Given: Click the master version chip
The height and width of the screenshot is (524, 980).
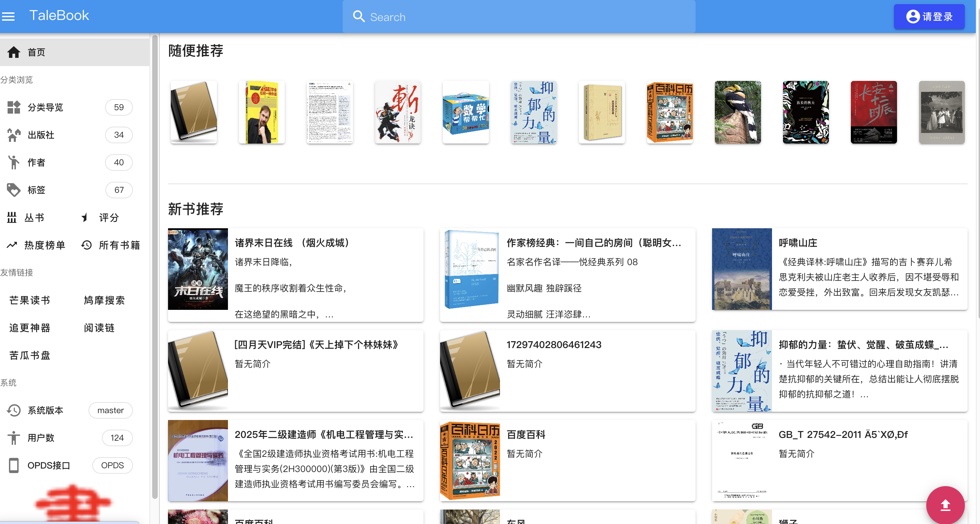Looking at the screenshot, I should pos(110,410).
